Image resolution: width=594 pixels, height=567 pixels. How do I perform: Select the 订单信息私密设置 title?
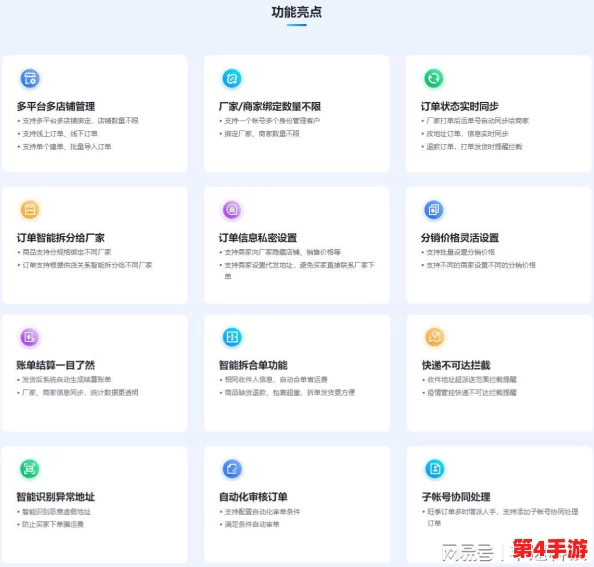258,237
